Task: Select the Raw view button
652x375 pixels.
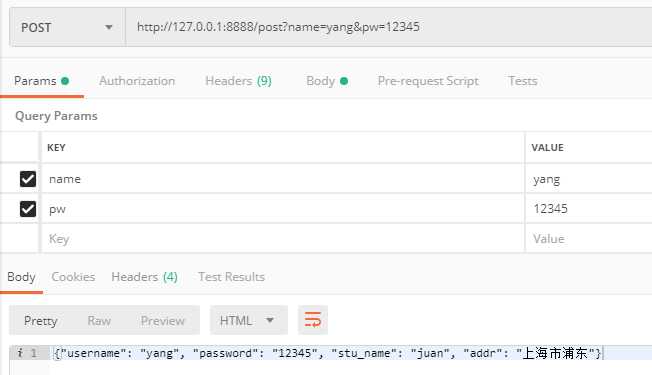Action: 99,321
